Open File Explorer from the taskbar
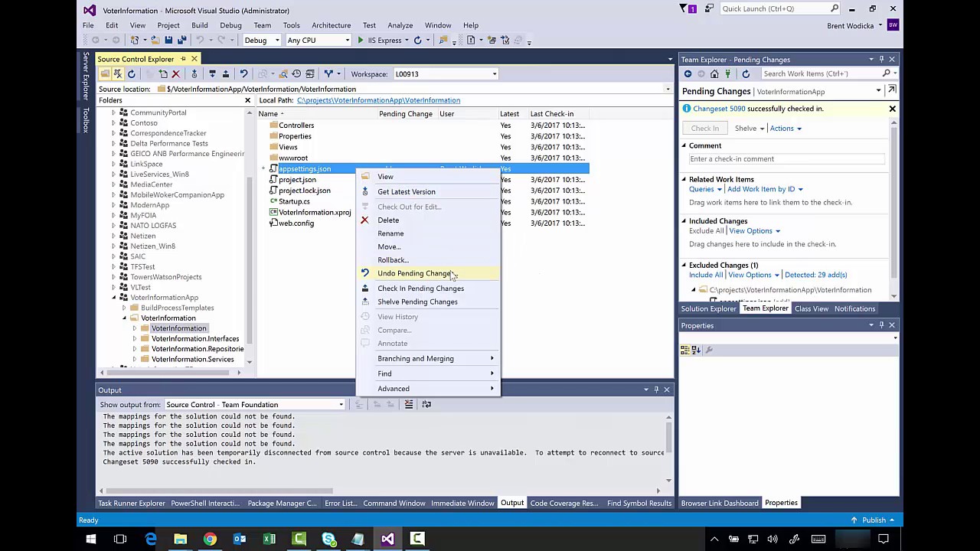The image size is (980, 551). click(x=180, y=539)
